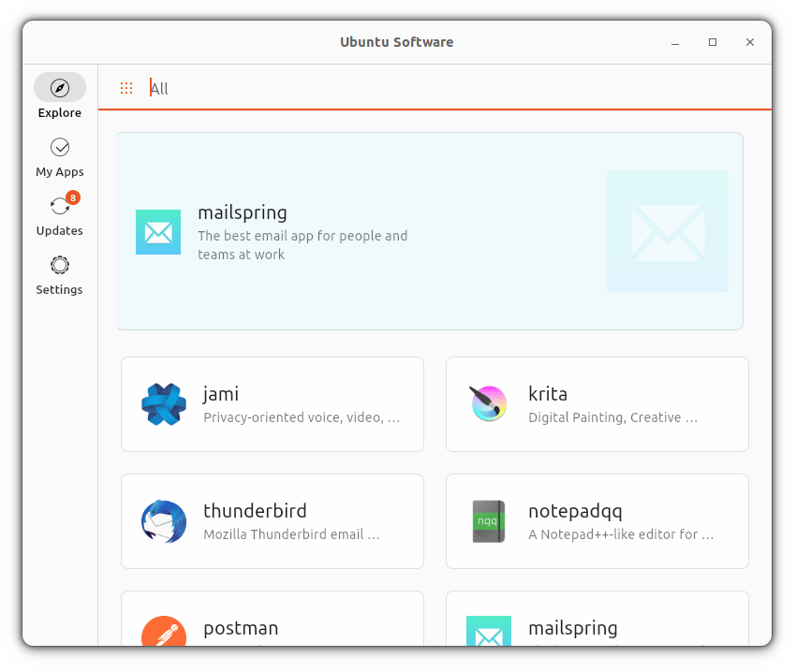Select the My Apps tab label
796x672 pixels.
coord(60,172)
